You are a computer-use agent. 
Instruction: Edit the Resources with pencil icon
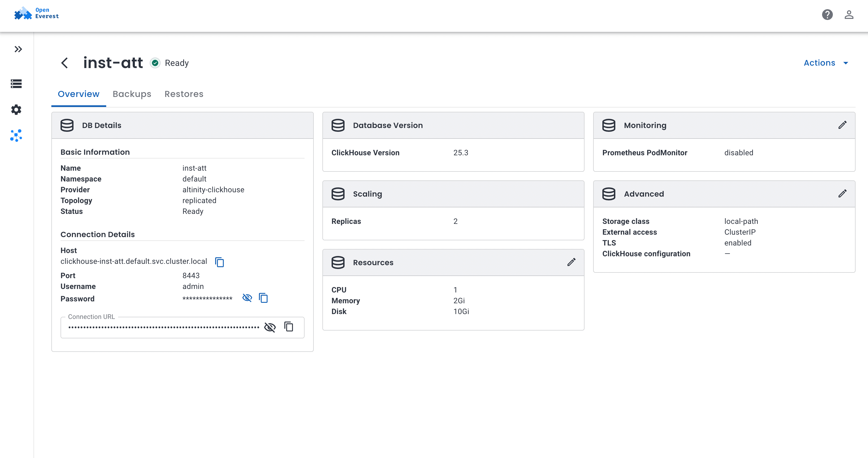[x=572, y=262]
